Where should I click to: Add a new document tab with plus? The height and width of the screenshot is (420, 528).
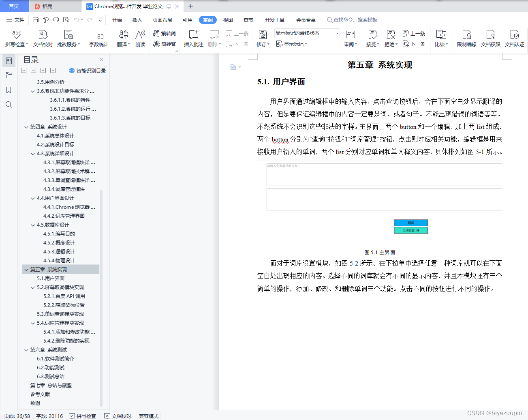tap(191, 6)
